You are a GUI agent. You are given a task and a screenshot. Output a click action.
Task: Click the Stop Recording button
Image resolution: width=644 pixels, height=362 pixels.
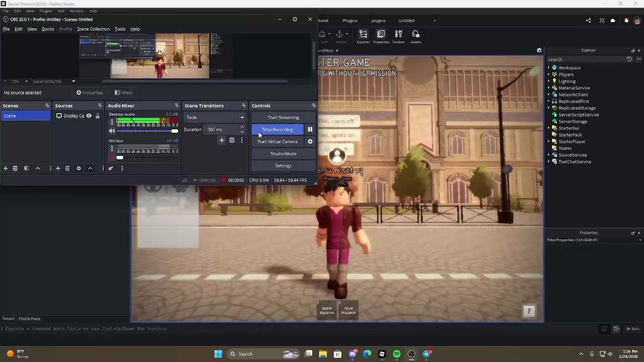(277, 129)
